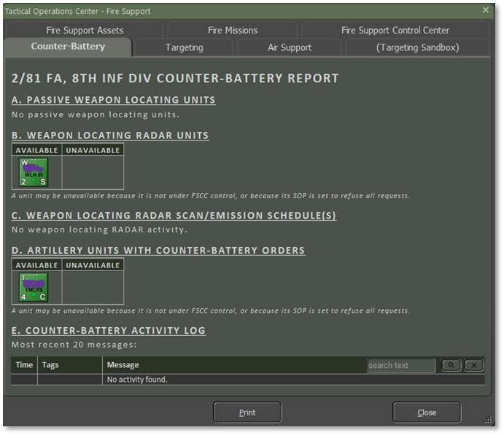This screenshot has height=435, width=504.
Task: Clear the activity log search with X icon
Action: 473,365
